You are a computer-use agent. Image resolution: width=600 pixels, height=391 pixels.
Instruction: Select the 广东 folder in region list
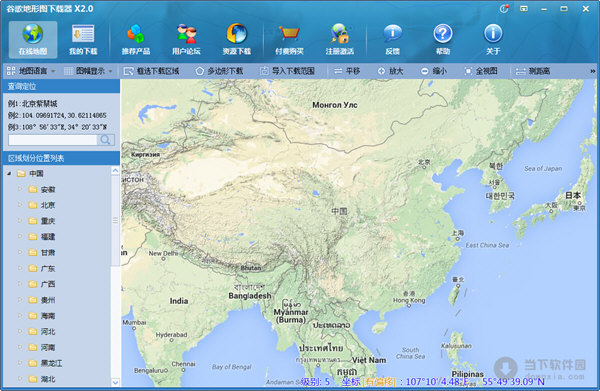(42, 268)
